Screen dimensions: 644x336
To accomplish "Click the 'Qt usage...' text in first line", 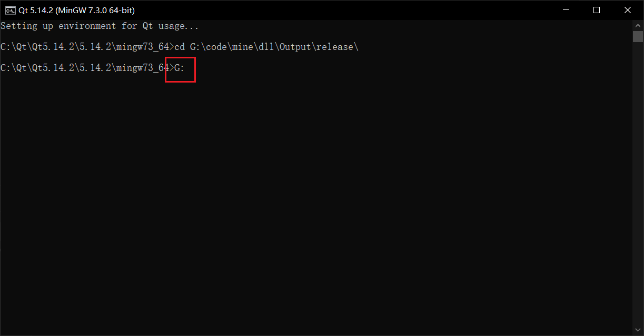I will click(171, 26).
